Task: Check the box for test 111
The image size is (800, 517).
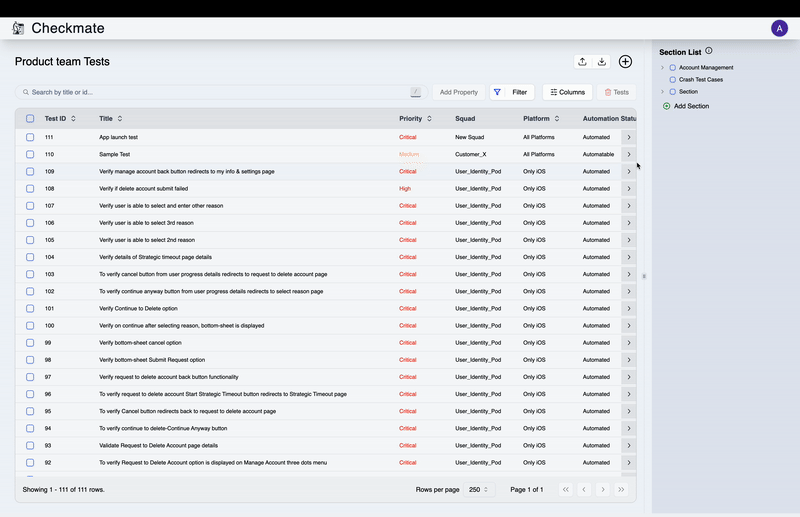Action: click(x=30, y=137)
